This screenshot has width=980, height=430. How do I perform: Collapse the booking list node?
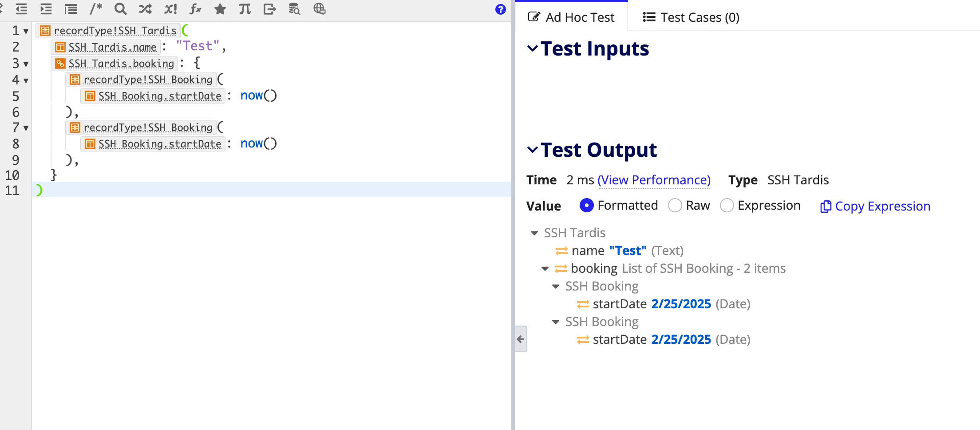(545, 269)
